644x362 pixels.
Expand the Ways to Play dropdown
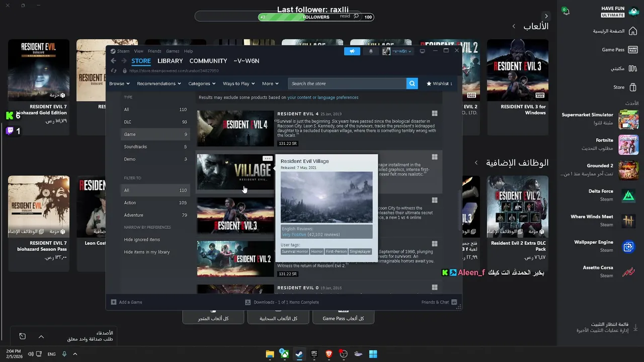pos(239,83)
